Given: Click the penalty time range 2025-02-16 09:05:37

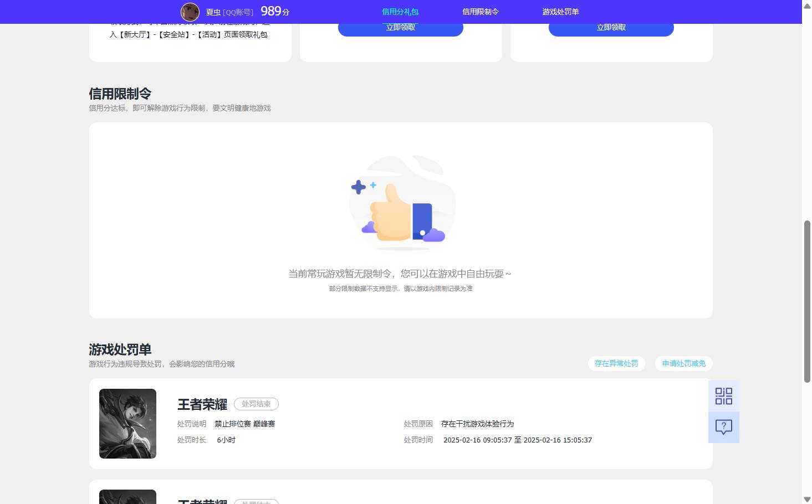Looking at the screenshot, I should 518,440.
